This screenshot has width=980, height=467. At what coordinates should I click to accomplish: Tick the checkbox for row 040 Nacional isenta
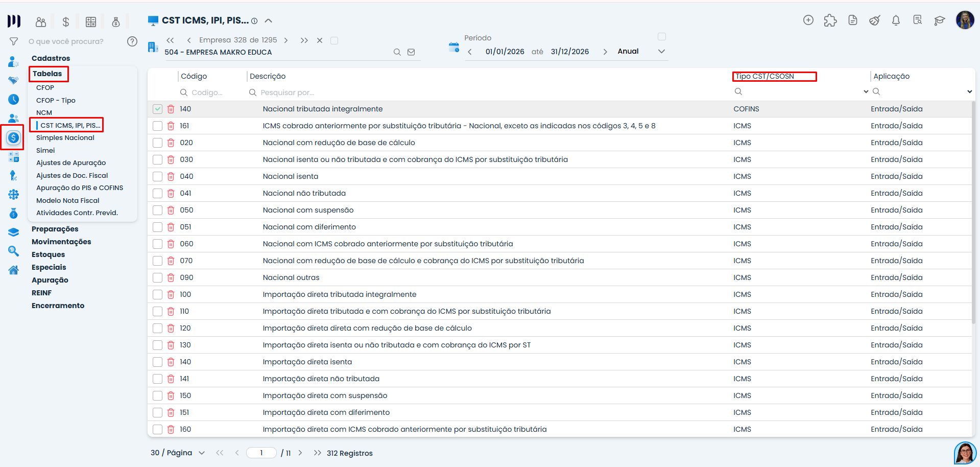157,176
